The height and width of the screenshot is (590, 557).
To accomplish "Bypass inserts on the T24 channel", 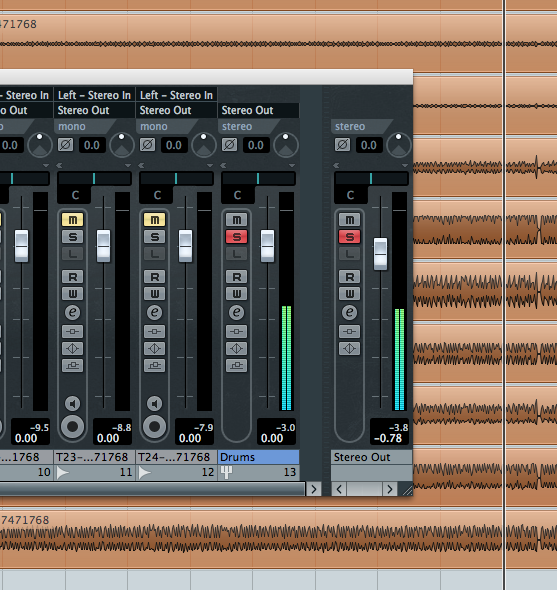I will (x=155, y=331).
